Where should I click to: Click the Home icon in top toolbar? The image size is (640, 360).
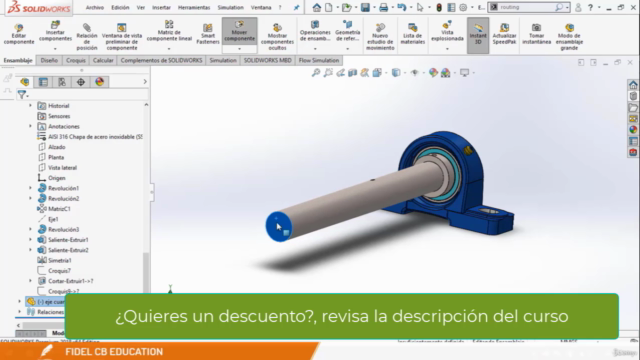click(316, 7)
